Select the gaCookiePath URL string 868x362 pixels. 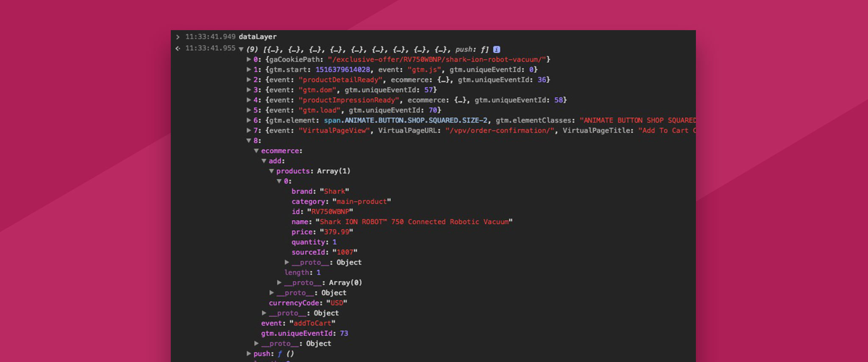coord(437,59)
